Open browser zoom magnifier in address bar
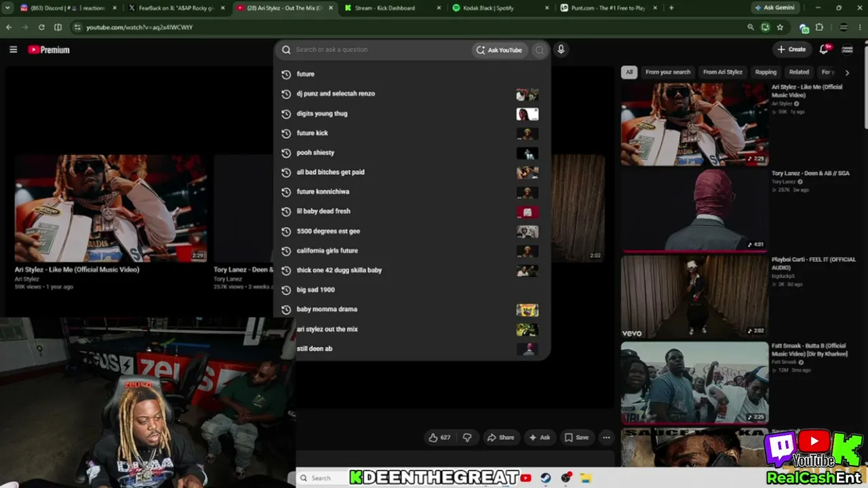The height and width of the screenshot is (488, 868). [x=751, y=27]
